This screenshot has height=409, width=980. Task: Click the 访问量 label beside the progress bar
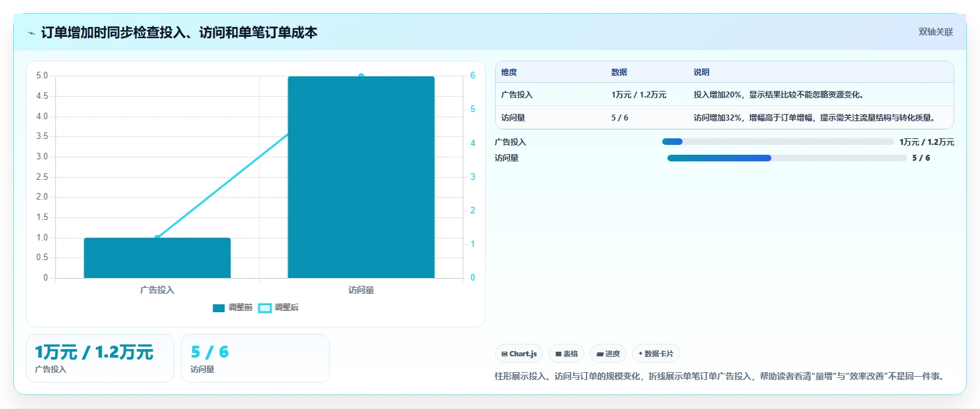(x=507, y=158)
